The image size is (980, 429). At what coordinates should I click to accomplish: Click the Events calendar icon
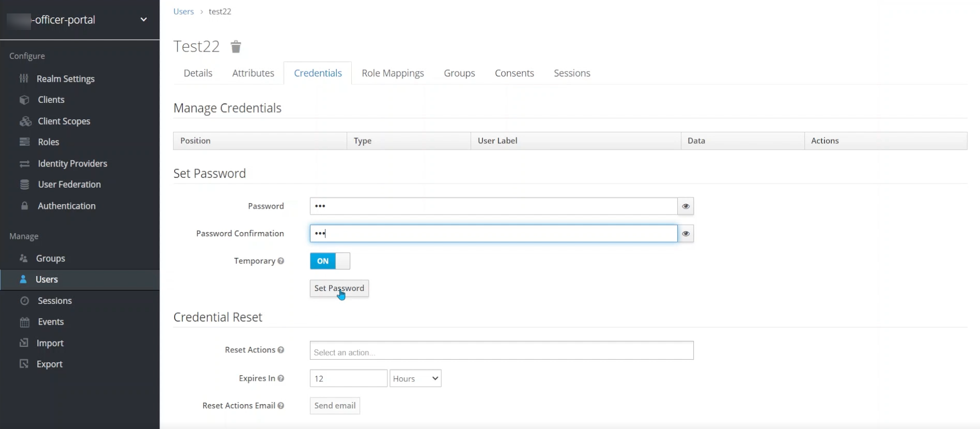coord(24,322)
